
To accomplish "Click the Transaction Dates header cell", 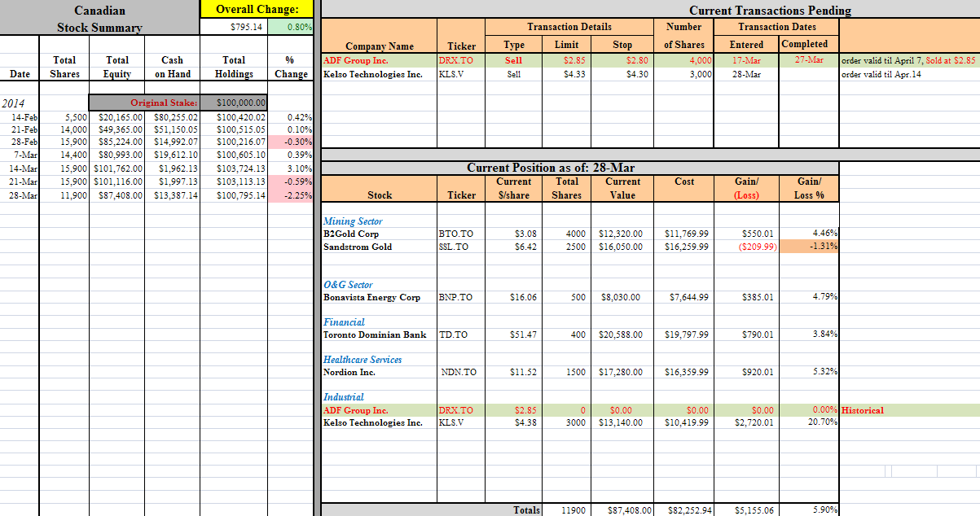I will [x=777, y=27].
